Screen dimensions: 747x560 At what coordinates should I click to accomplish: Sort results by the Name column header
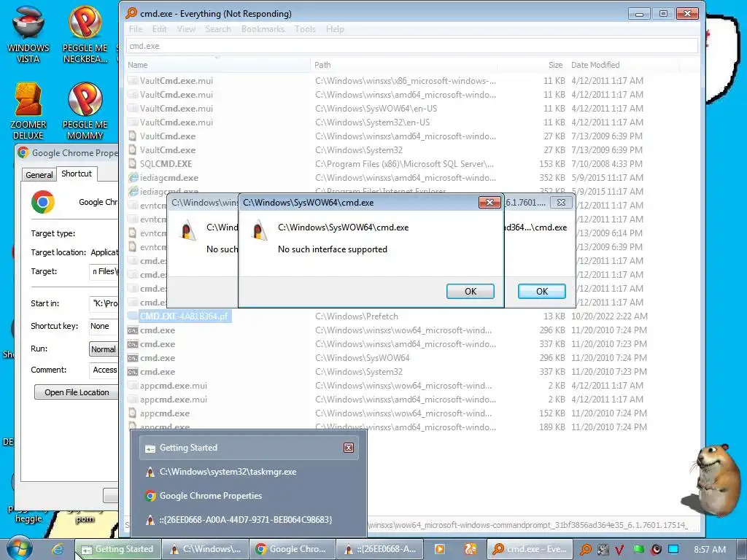[217, 65]
